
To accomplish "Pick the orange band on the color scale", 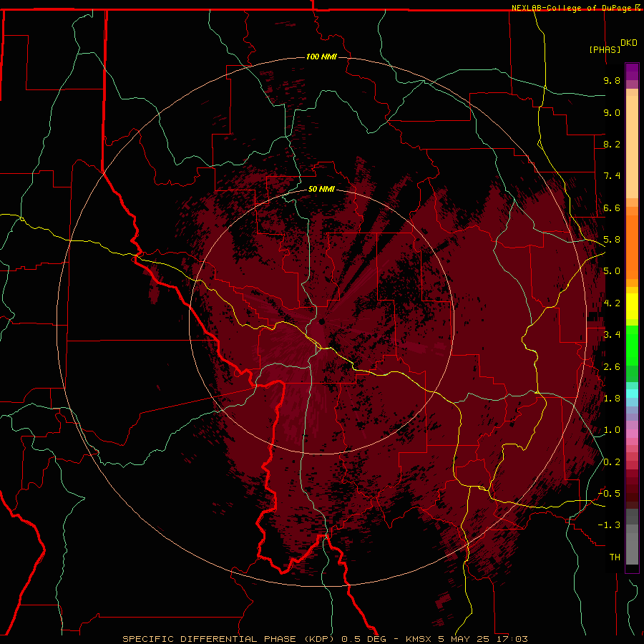I will (x=632, y=248).
